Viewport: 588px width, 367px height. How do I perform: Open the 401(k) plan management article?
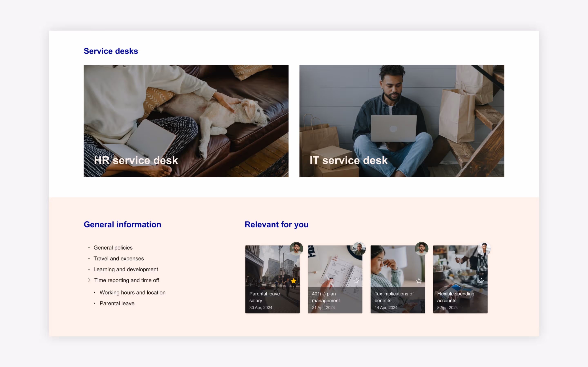click(x=326, y=297)
